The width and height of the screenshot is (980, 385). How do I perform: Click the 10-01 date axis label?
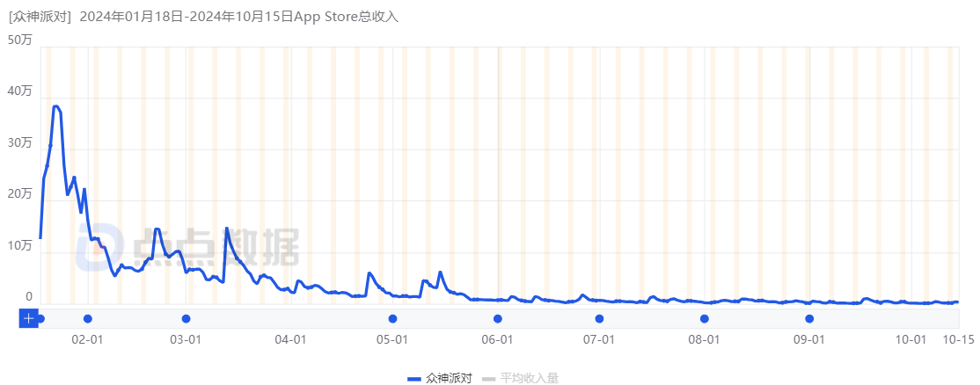(x=911, y=338)
